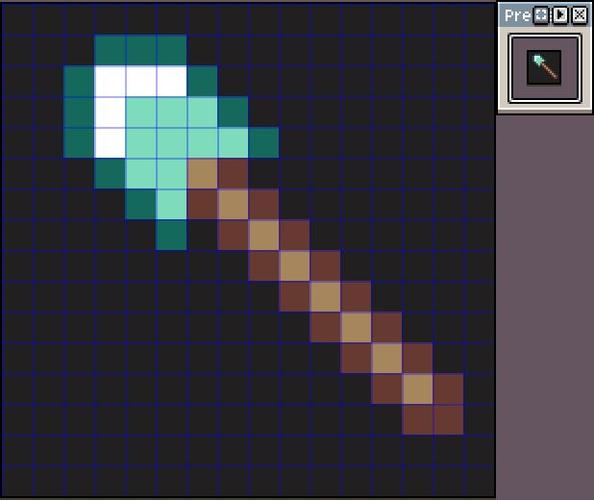This screenshot has width=594, height=500.
Task: Click a light mint pixel in blade center
Action: click(172, 143)
